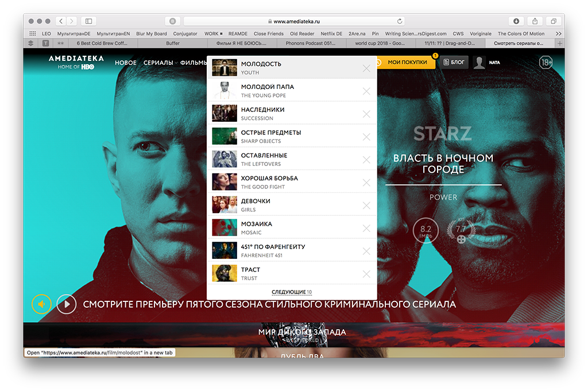Switch to the Drag-and-D tab
This screenshot has height=391, width=588.
[450, 44]
